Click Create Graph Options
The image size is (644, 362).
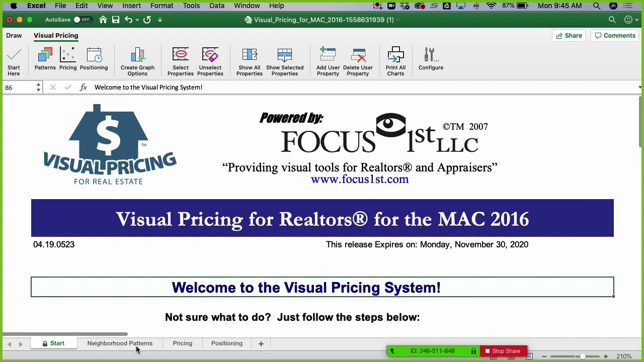click(x=137, y=61)
